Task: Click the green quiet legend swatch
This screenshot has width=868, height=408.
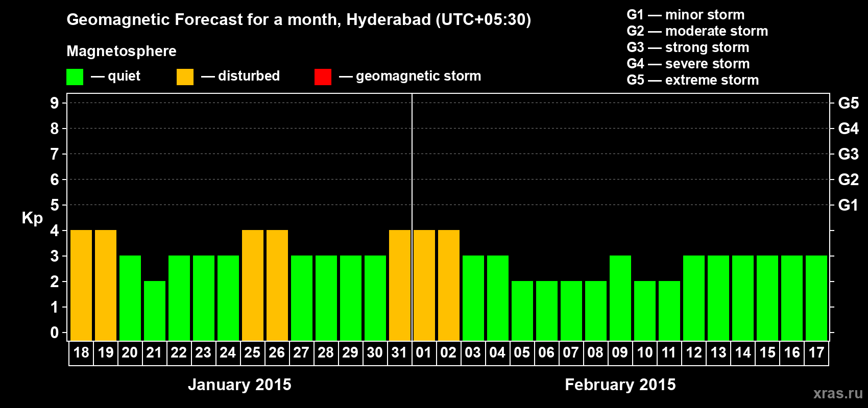Action: coord(75,77)
